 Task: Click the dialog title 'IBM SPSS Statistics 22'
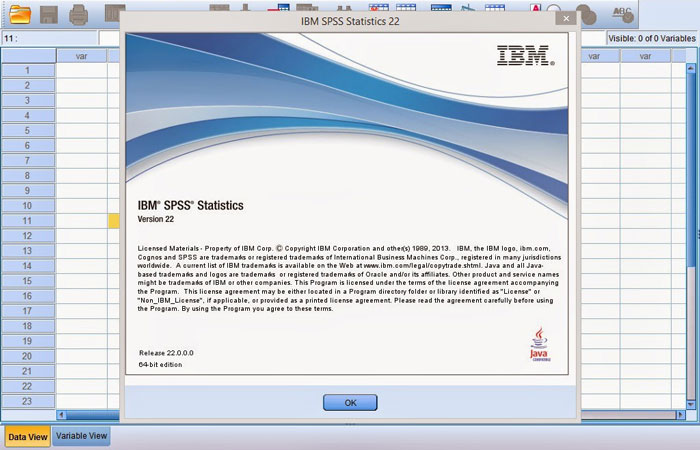point(350,21)
